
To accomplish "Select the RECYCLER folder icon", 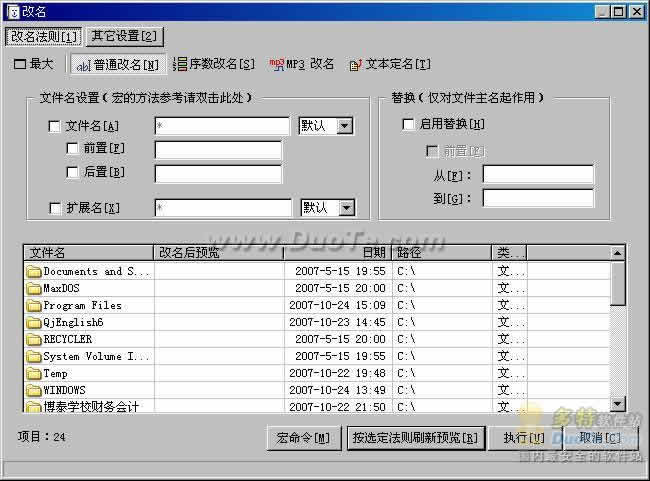I will click(x=33, y=340).
